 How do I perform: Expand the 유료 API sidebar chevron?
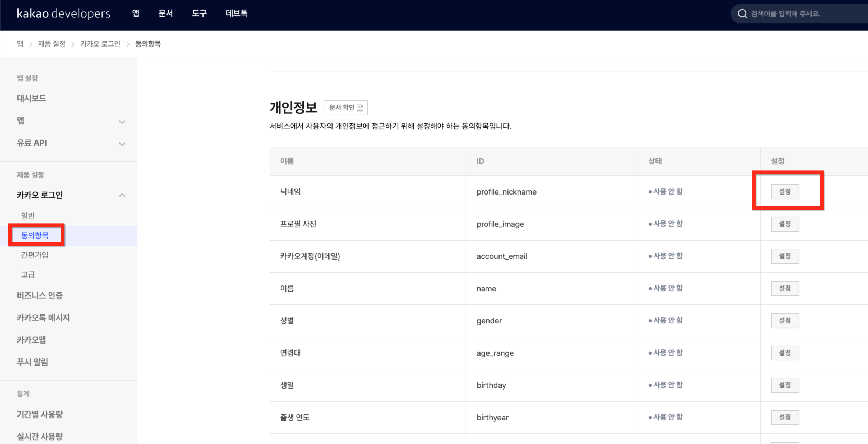point(122,144)
